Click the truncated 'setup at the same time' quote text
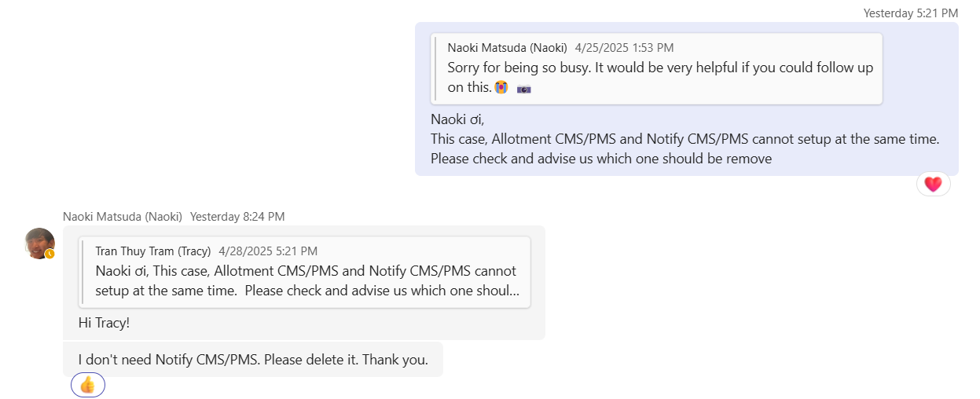The image size is (980, 399). click(x=305, y=291)
